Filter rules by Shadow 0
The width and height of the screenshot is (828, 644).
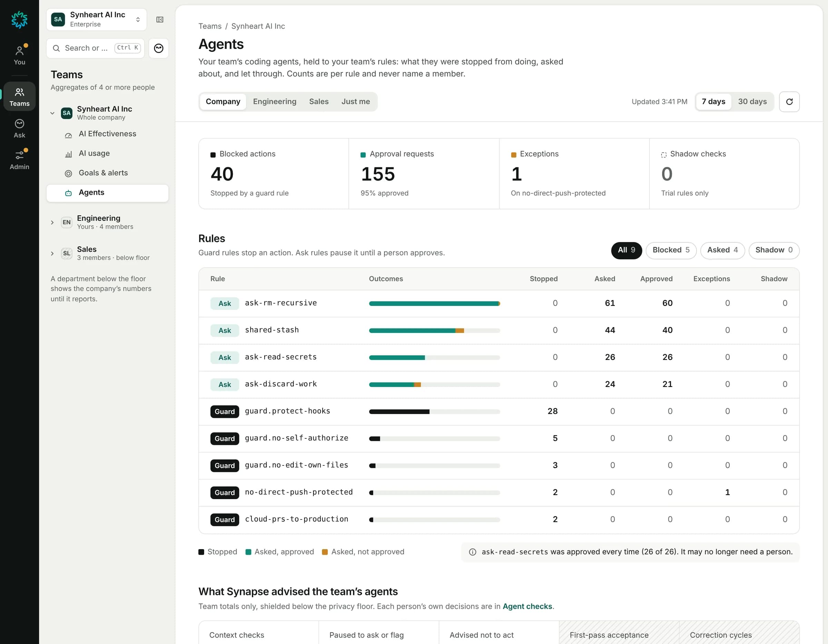coord(773,250)
